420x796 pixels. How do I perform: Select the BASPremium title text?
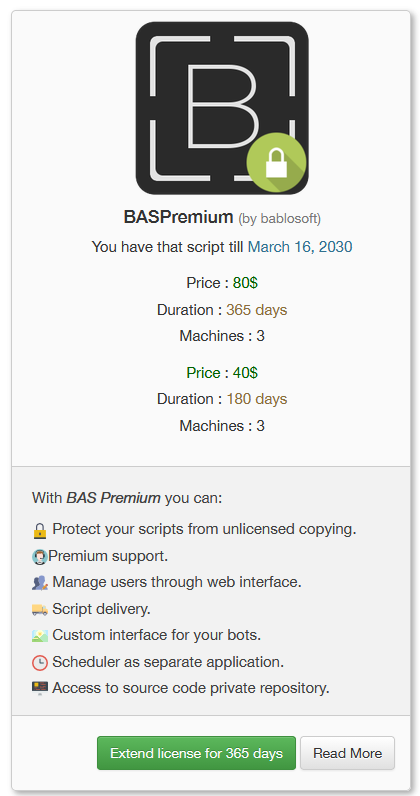(x=178, y=217)
